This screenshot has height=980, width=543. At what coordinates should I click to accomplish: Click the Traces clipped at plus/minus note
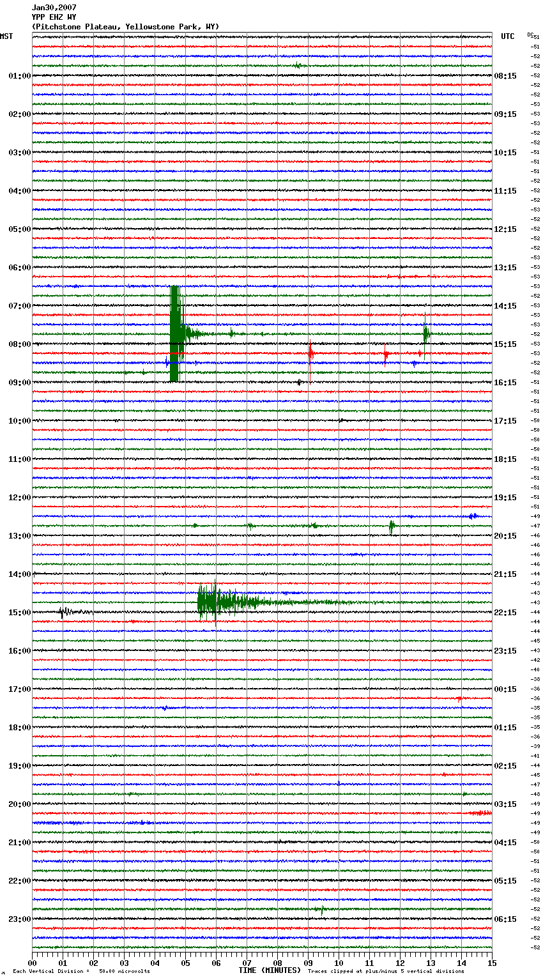[x=386, y=971]
